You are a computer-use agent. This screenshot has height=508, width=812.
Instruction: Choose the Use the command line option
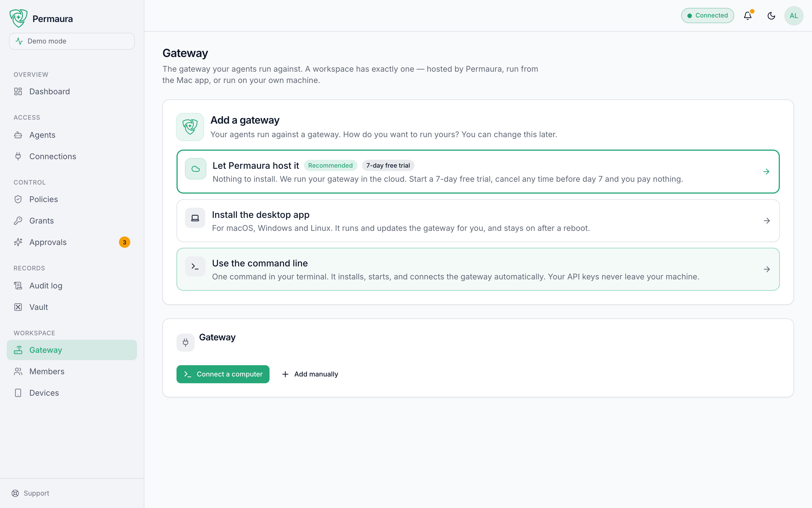[x=478, y=269]
